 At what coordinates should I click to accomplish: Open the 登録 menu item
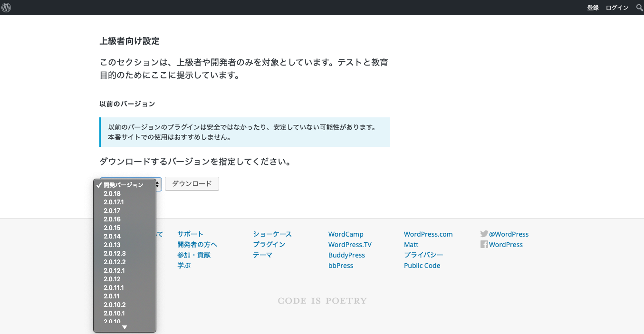tap(593, 8)
